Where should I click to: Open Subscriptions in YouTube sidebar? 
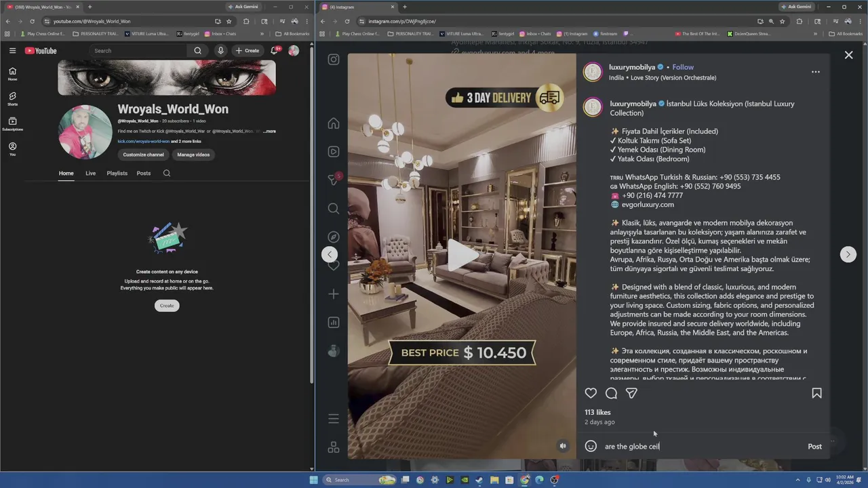(12, 124)
